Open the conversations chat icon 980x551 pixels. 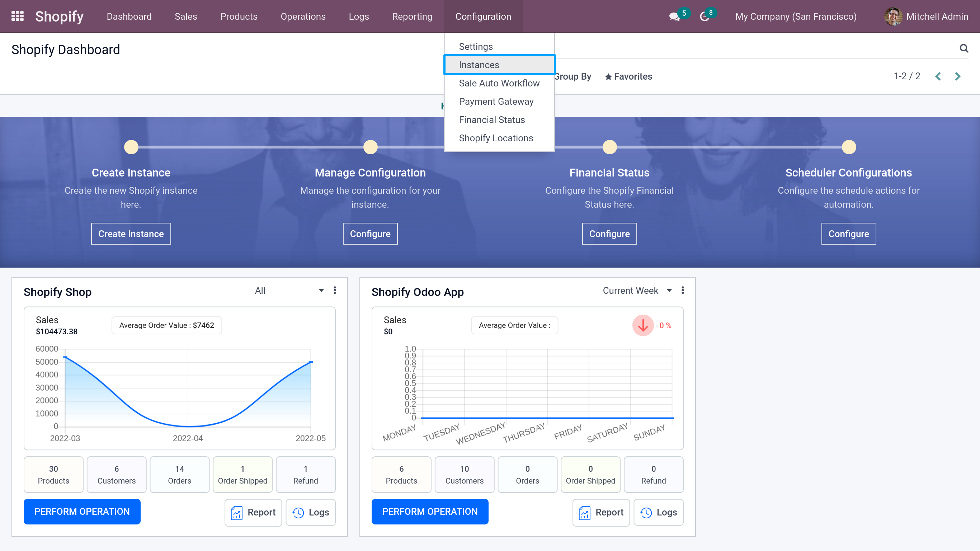coord(674,17)
